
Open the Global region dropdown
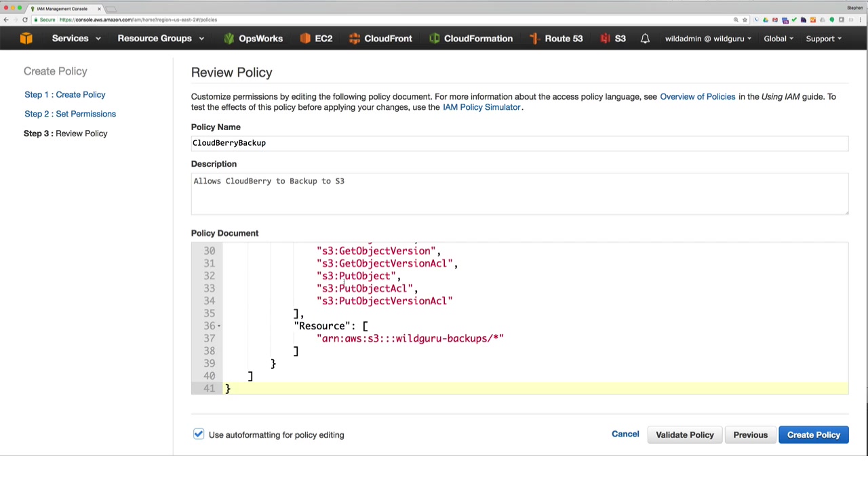(778, 39)
